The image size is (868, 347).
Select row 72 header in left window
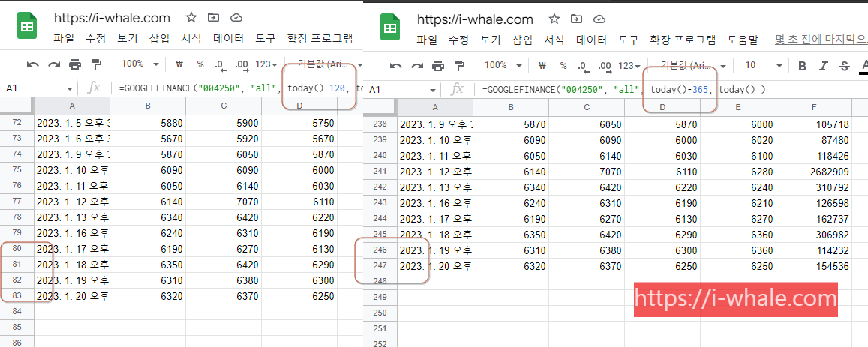[x=17, y=123]
